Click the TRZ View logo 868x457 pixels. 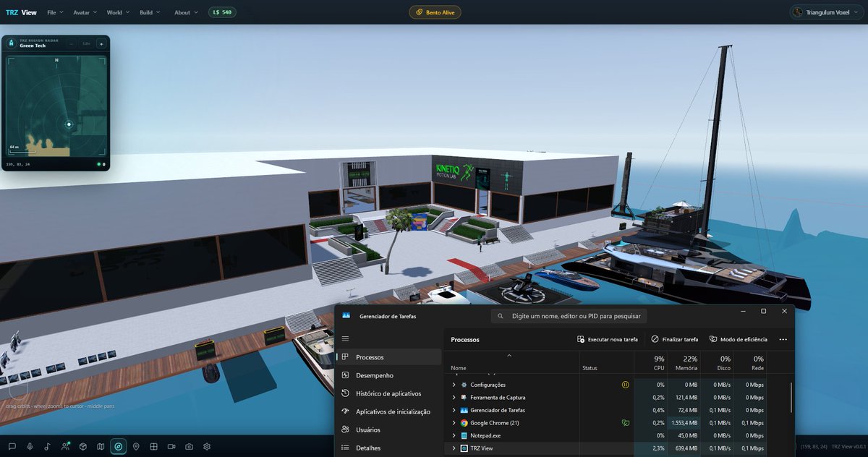[x=21, y=12]
